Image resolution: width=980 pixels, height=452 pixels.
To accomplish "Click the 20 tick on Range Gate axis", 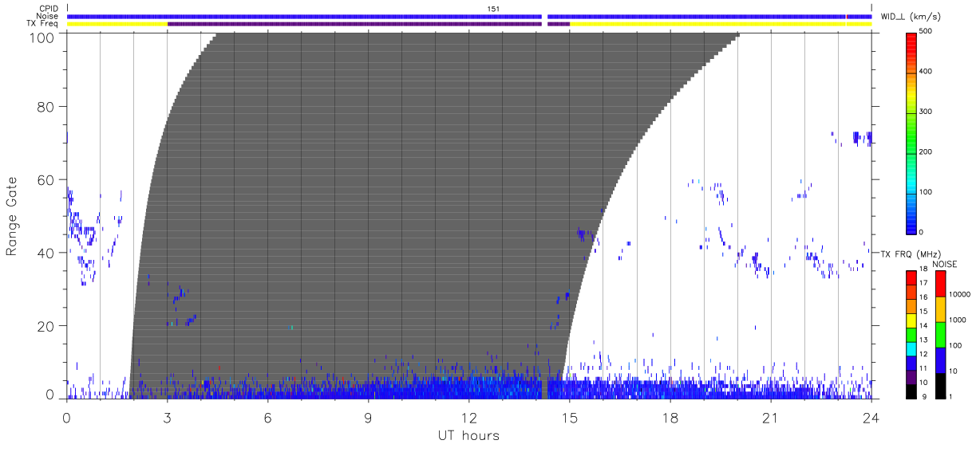I will (45, 326).
